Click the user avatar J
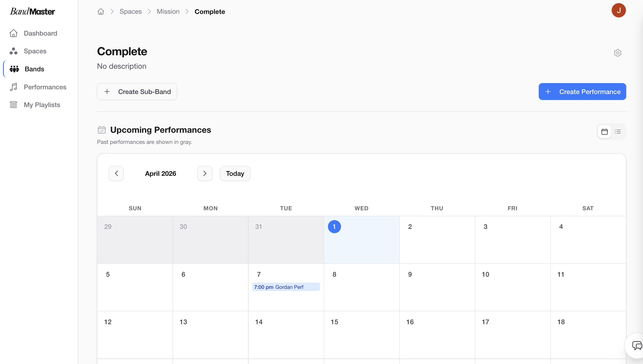643x364 pixels. (x=619, y=10)
